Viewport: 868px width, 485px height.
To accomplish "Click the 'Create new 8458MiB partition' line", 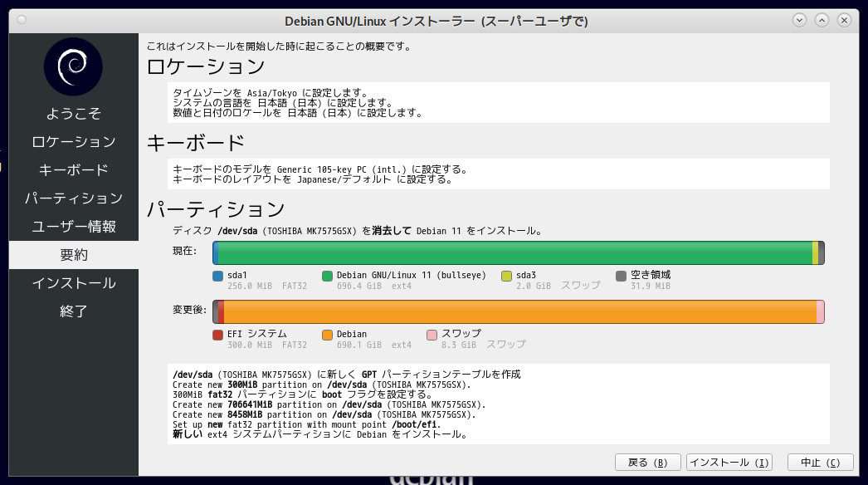I will pos(324,414).
